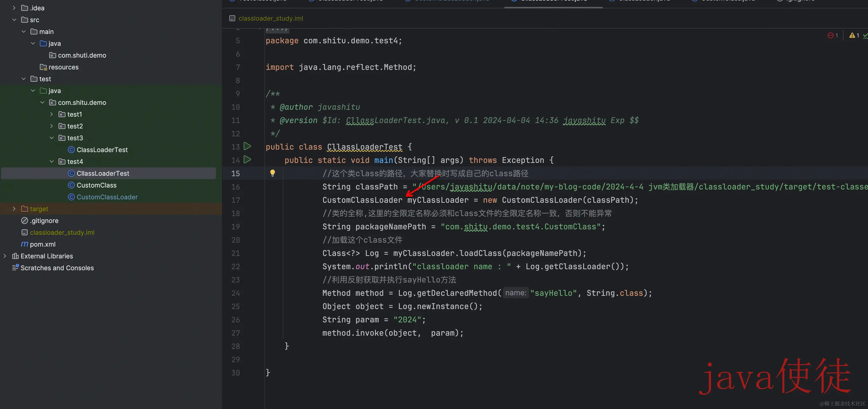
Task: Select Scratches and Consoles
Action: (x=57, y=268)
